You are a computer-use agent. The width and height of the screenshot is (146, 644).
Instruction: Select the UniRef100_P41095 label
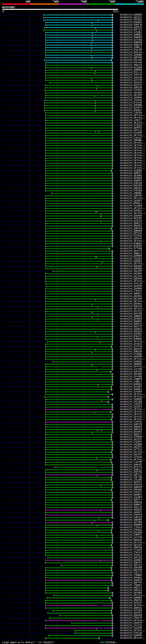coord(131,50)
